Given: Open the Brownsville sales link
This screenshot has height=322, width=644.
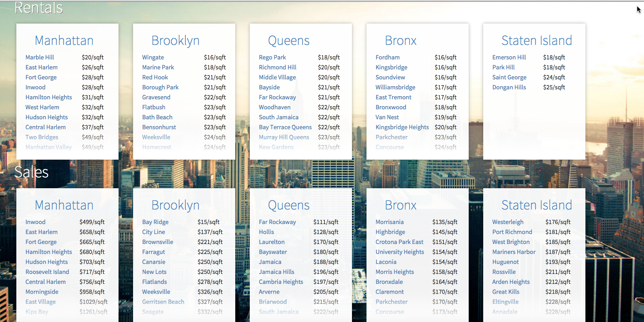Looking at the screenshot, I should [x=158, y=242].
